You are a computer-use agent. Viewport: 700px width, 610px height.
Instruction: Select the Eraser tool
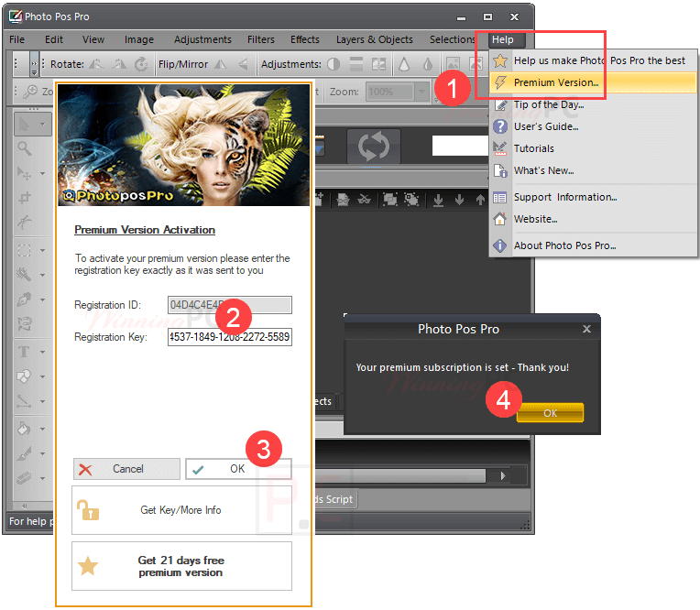(x=24, y=478)
